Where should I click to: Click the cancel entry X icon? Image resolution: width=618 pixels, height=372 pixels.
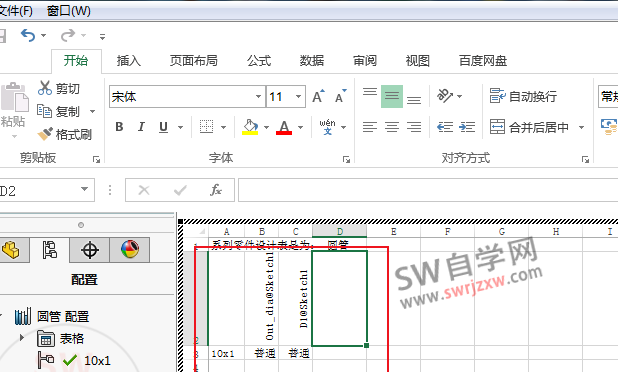144,191
